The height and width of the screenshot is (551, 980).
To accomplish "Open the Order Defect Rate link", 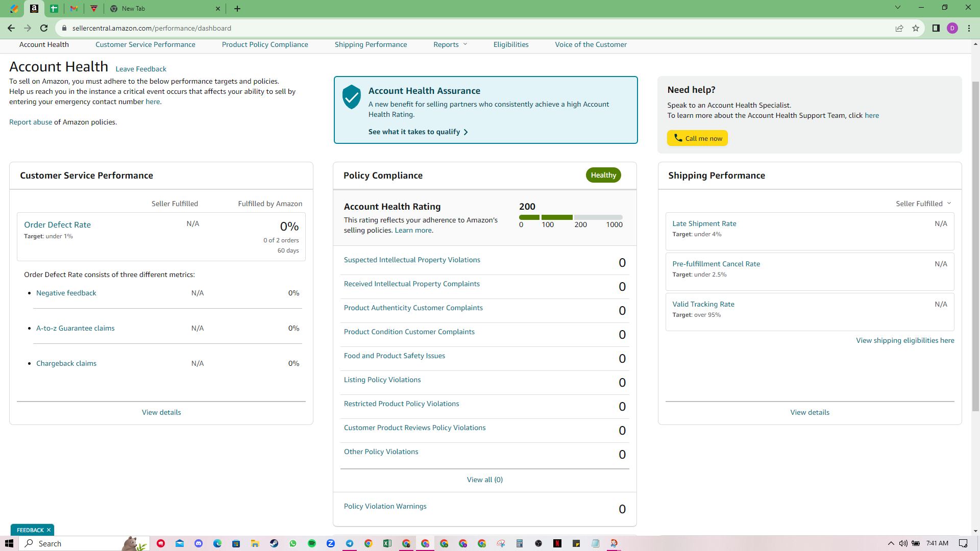I will [x=57, y=225].
